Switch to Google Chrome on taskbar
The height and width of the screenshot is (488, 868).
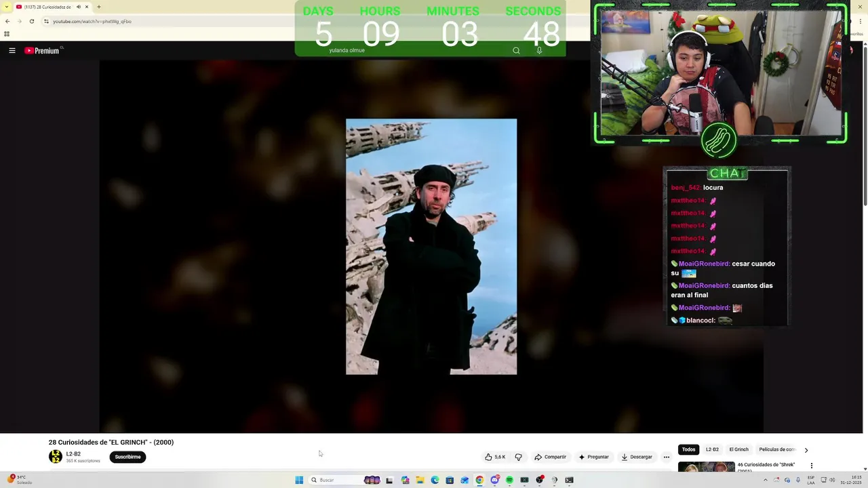pyautogui.click(x=479, y=480)
